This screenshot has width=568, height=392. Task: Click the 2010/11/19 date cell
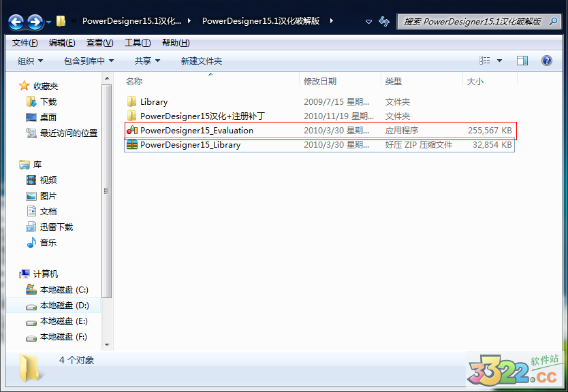click(338, 116)
